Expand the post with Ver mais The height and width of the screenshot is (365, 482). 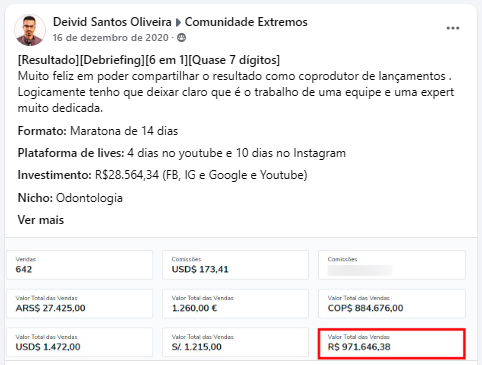[x=41, y=220]
